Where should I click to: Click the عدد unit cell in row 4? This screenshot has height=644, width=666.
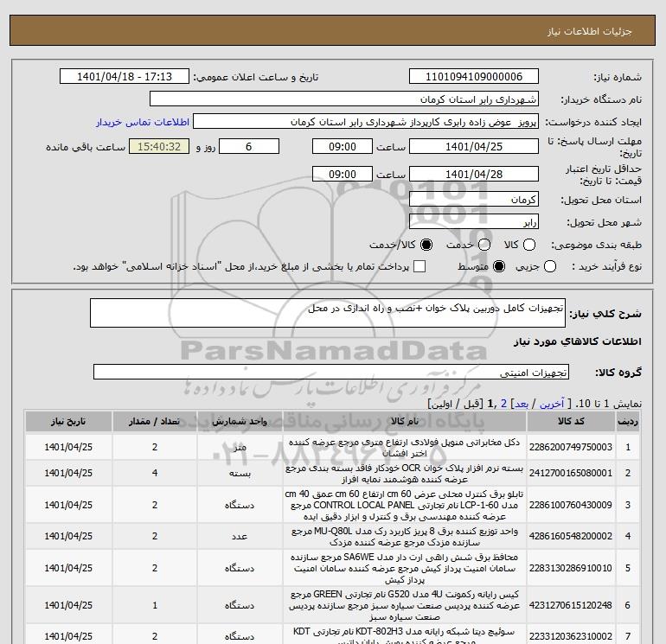[x=240, y=536]
